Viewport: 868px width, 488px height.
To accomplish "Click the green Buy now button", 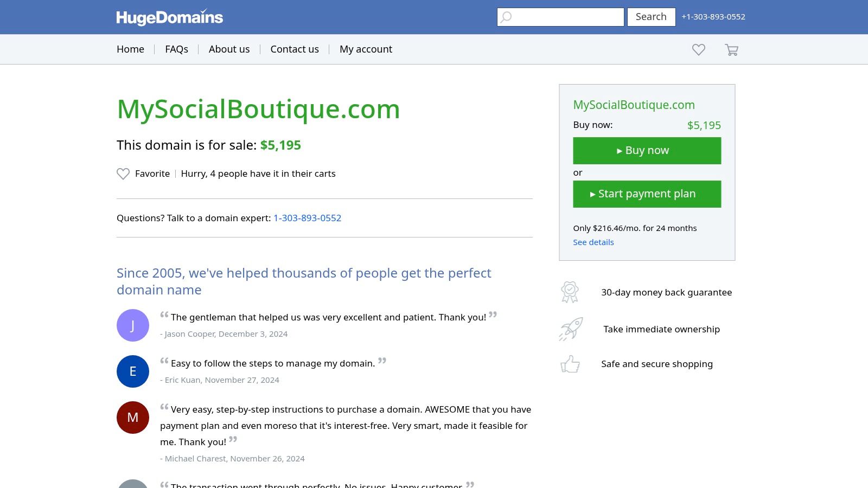I will [x=647, y=151].
